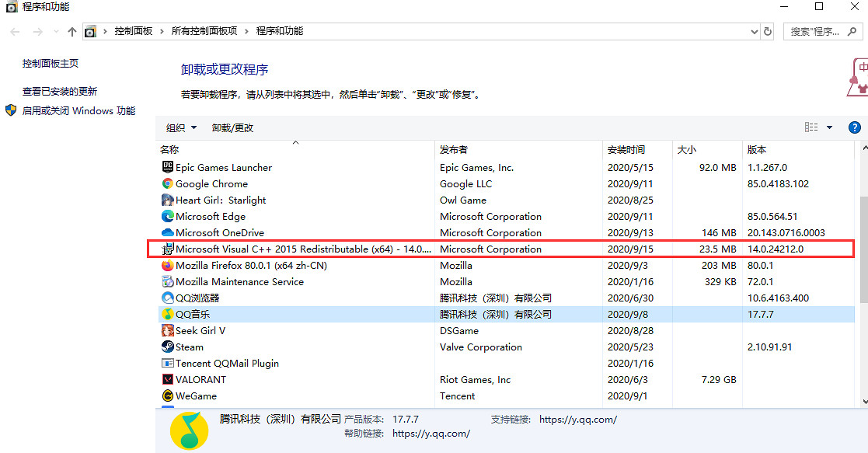Click the WeGame icon
The image size is (868, 453).
(167, 396)
